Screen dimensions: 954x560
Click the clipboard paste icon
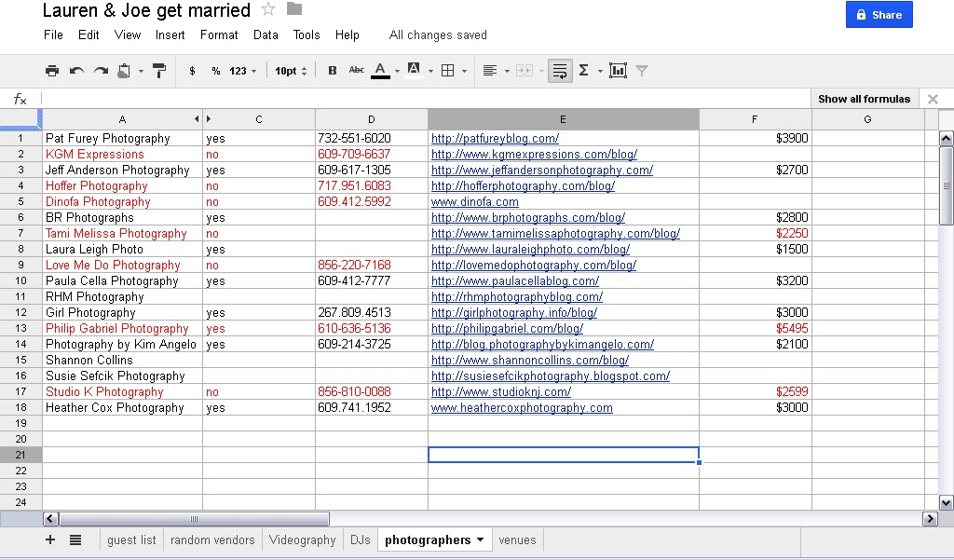click(x=124, y=71)
